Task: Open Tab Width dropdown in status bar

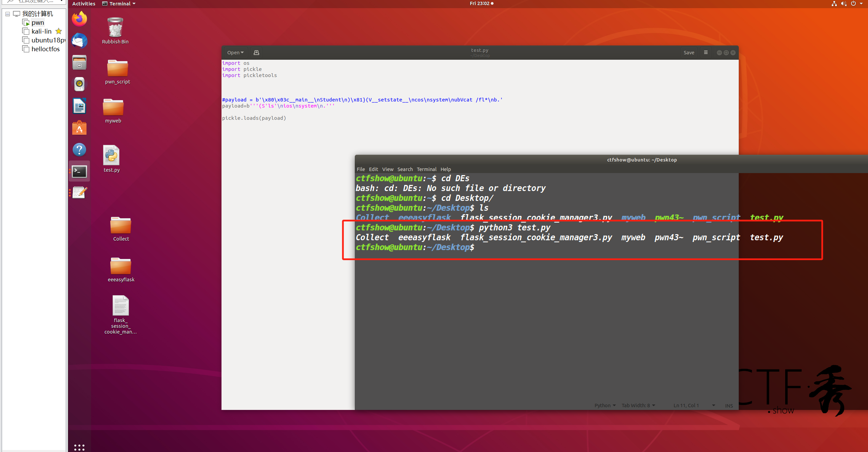Action: 638,406
